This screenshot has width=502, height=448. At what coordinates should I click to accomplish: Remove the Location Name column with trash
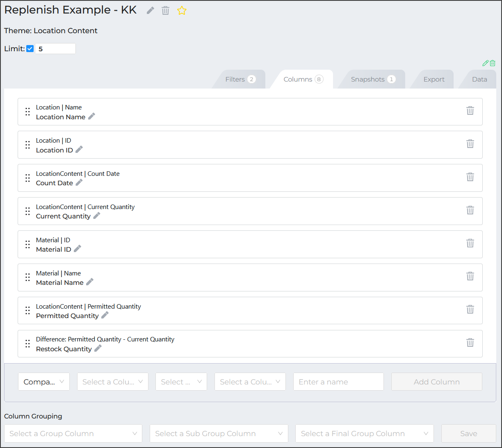(470, 111)
